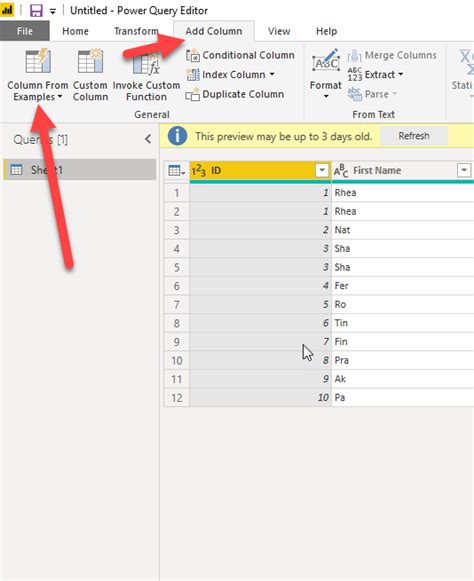Select row number 3
This screenshot has width=474, height=581.
tap(177, 230)
